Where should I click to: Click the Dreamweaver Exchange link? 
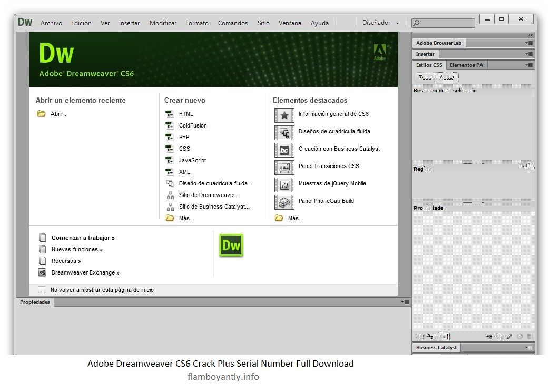point(85,272)
